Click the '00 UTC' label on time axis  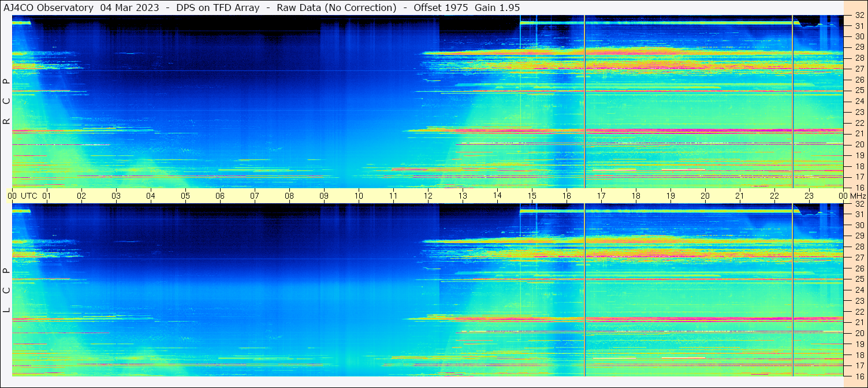(x=23, y=196)
